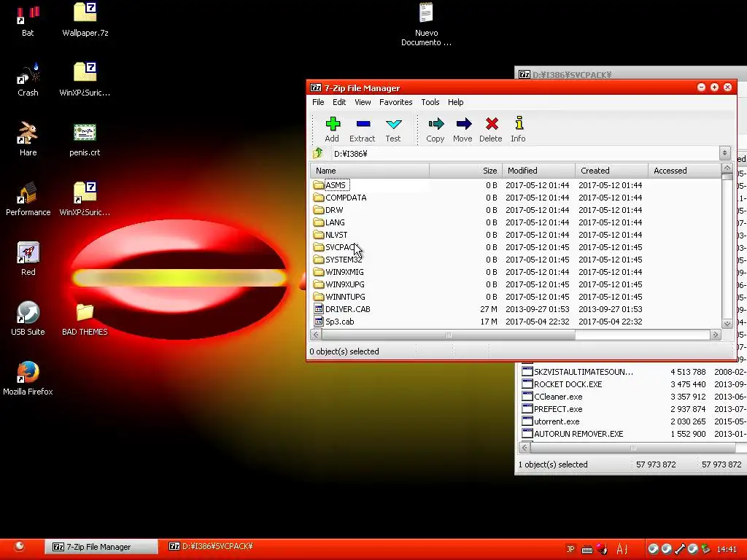Click the Move toolbar icon
This screenshot has width=747, height=560.
[463, 129]
